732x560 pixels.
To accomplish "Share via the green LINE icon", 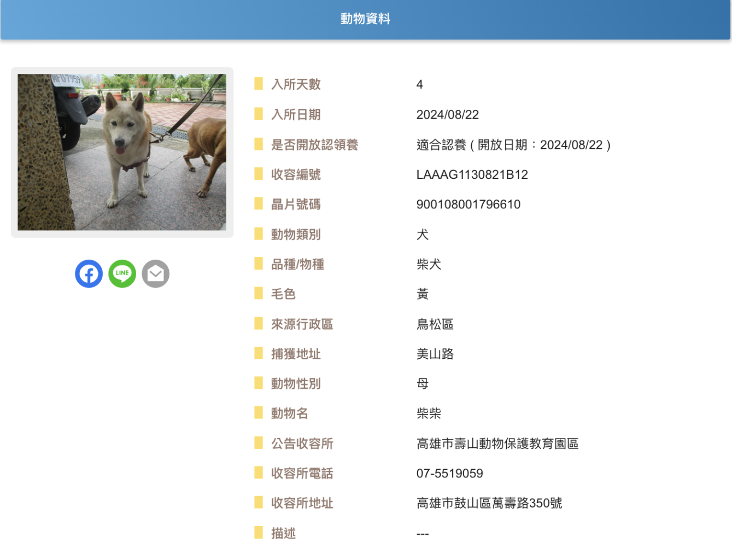I will (x=122, y=273).
